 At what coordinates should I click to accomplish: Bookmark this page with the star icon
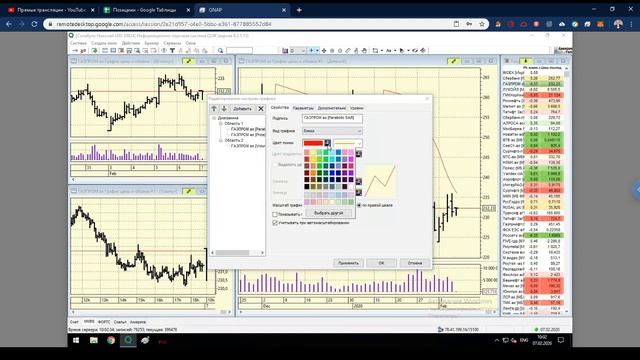pos(482,24)
